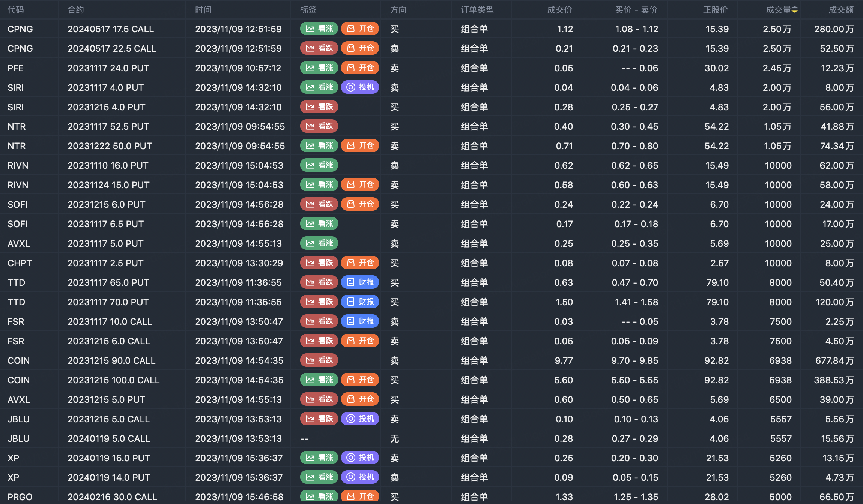The image size is (863, 504).
Task: Click 财报 tag on TTD 65.0 PUT row
Action: coord(360,282)
